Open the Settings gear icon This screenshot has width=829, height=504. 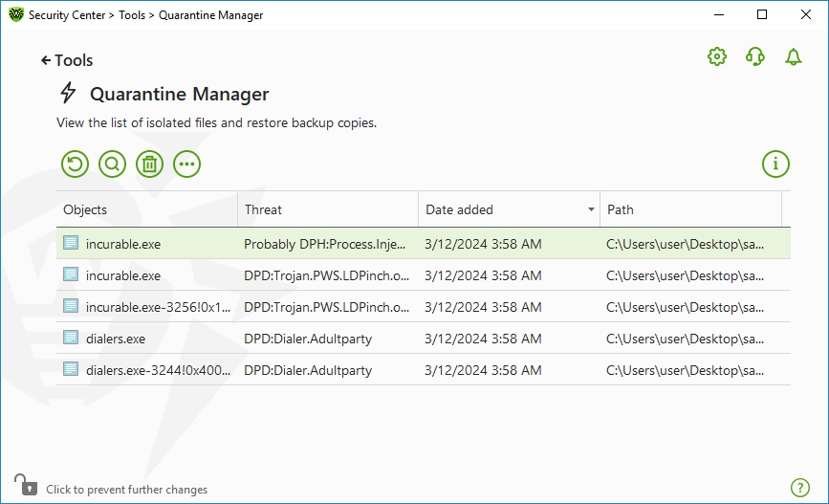click(717, 56)
